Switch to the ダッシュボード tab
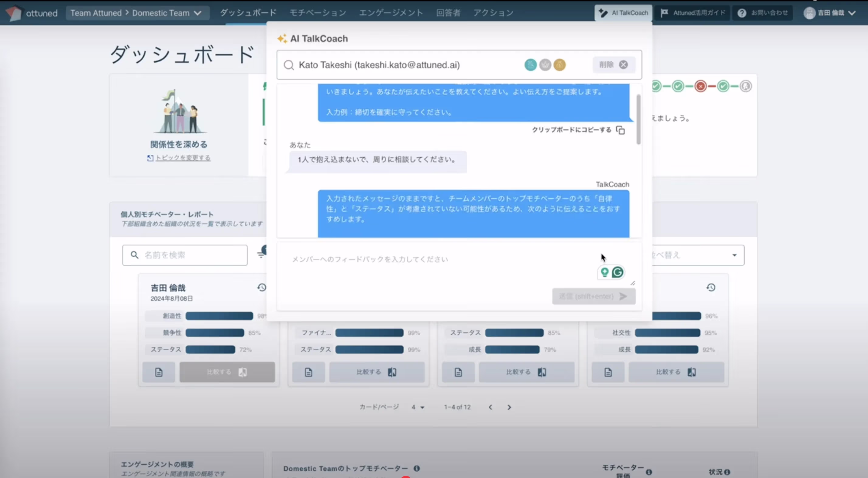Image resolution: width=868 pixels, height=478 pixels. 248,13
